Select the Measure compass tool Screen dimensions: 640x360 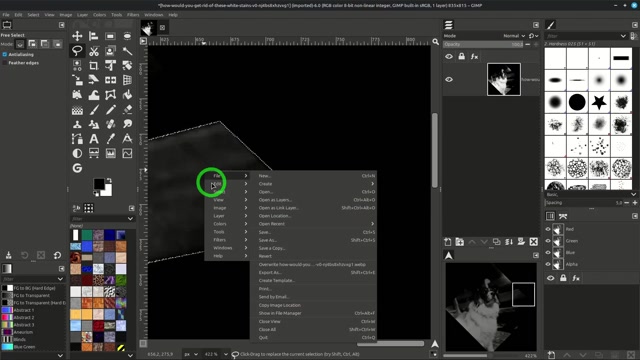tap(127, 139)
